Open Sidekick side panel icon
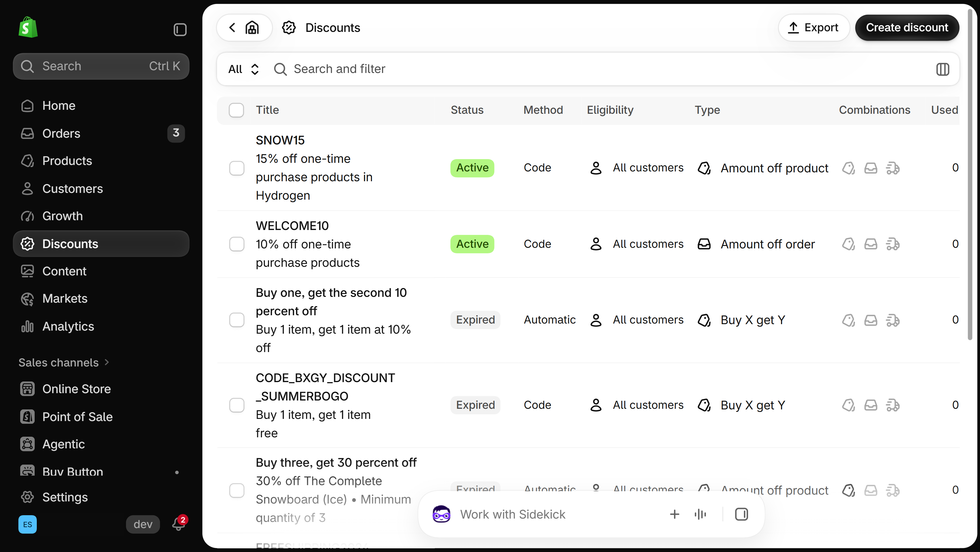The height and width of the screenshot is (552, 980). (x=741, y=514)
